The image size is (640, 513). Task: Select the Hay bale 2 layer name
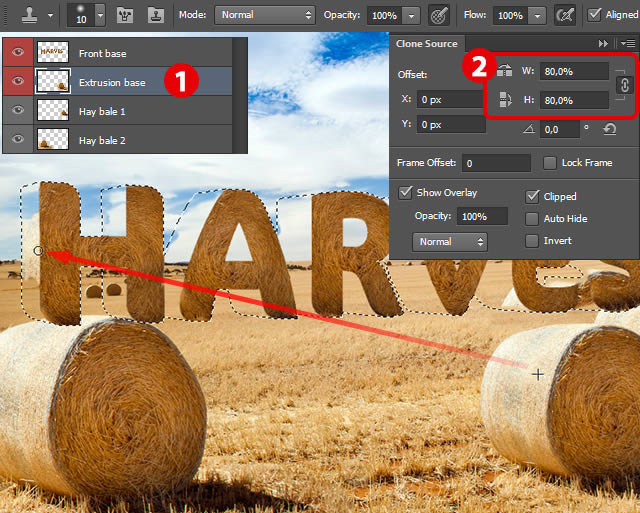pyautogui.click(x=102, y=140)
